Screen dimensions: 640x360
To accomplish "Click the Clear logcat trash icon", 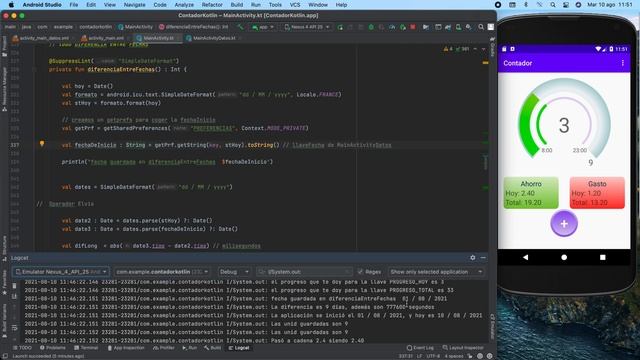I will (x=14, y=286).
